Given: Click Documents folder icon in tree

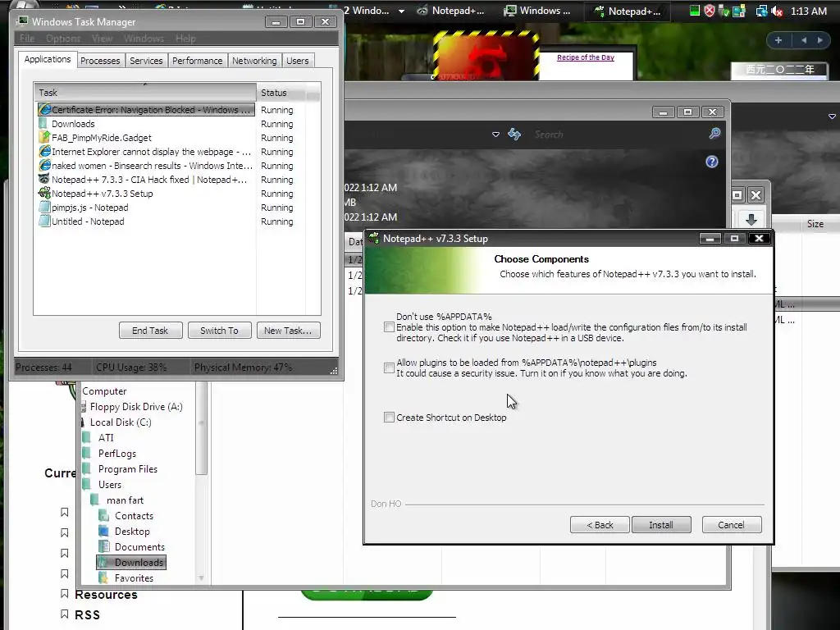Looking at the screenshot, I should point(104,546).
